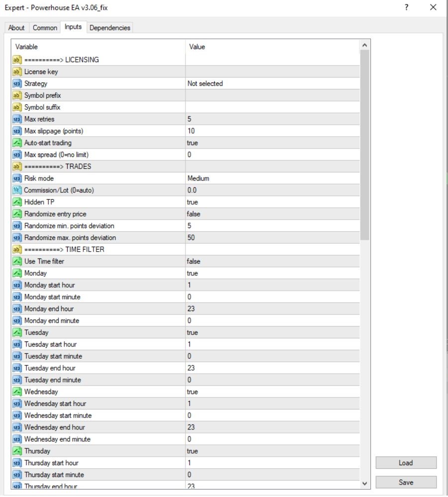Open the Strategy 'Not selected' dropdown value

coord(272,83)
